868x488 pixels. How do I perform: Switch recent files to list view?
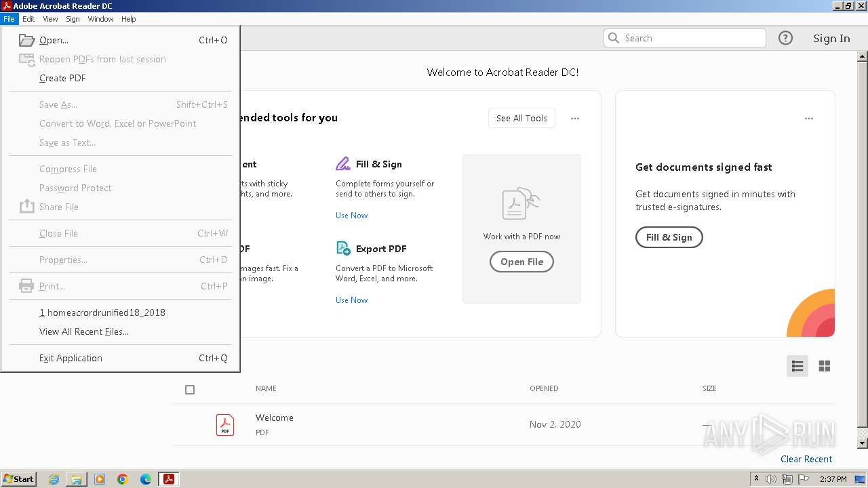pos(797,366)
